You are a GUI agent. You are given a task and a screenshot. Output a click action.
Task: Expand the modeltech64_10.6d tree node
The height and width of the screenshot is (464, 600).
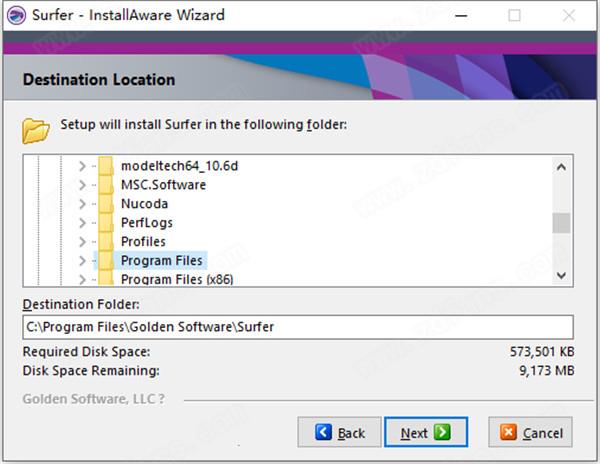(82, 166)
